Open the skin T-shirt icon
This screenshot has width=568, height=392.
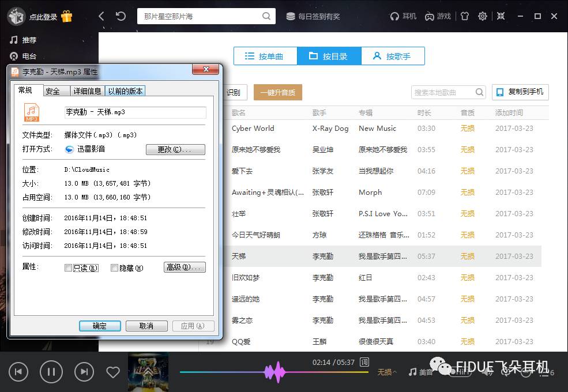(x=465, y=16)
